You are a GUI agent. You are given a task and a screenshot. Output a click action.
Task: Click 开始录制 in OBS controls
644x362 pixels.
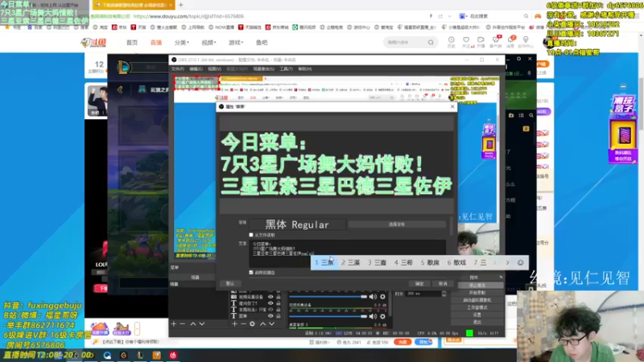477,293
